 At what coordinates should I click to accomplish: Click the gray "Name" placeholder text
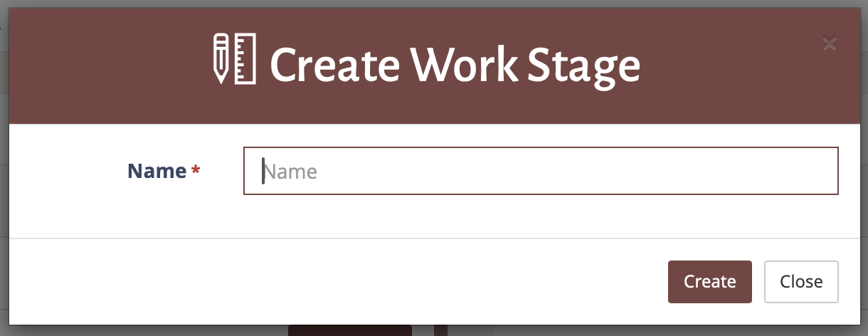click(x=290, y=172)
